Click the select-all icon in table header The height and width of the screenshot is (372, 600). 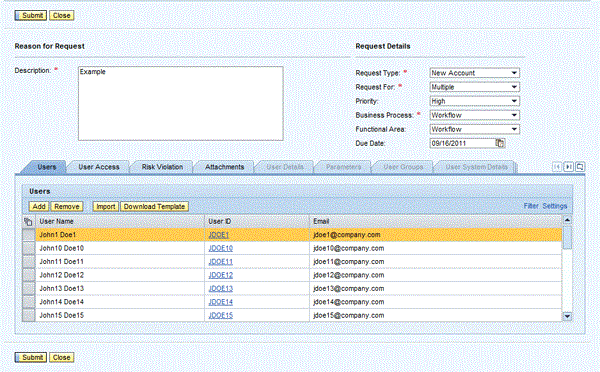28,222
